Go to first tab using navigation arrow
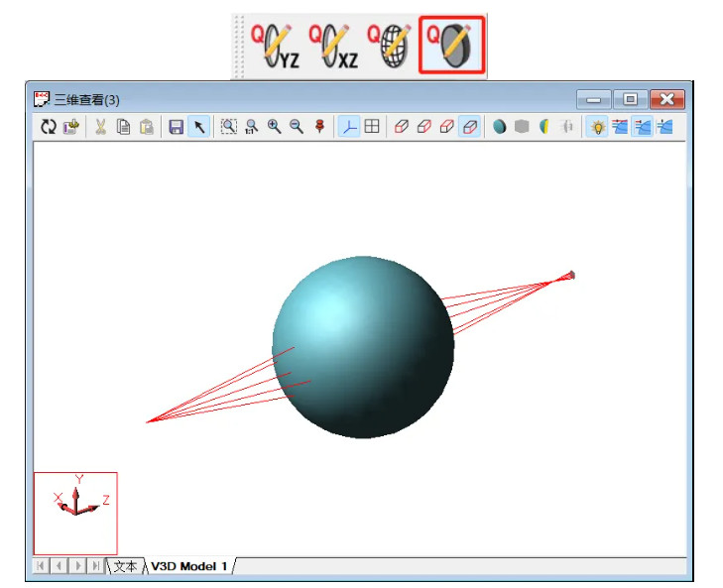Screen dimensions: 723x588 coord(42,565)
